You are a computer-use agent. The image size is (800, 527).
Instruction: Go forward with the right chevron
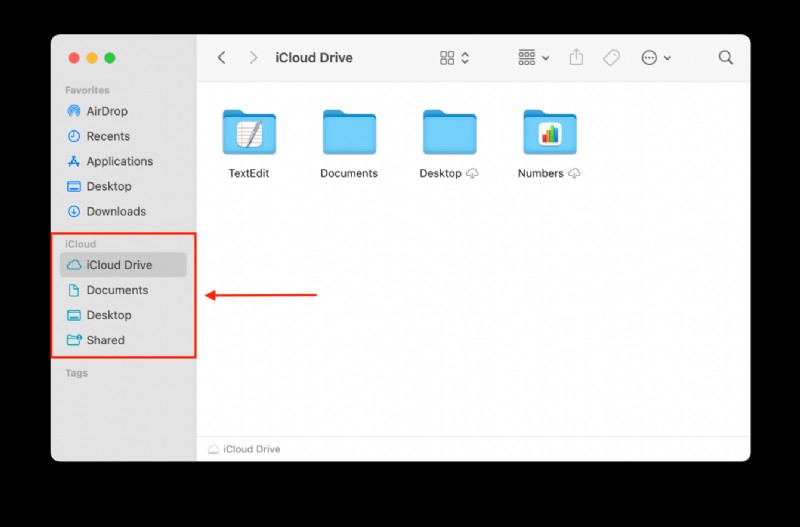tap(253, 58)
